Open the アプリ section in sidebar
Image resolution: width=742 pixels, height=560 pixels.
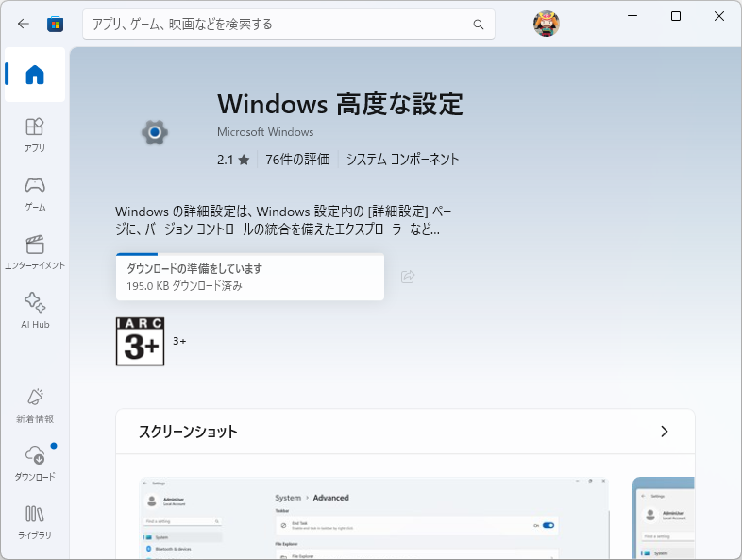coord(35,135)
